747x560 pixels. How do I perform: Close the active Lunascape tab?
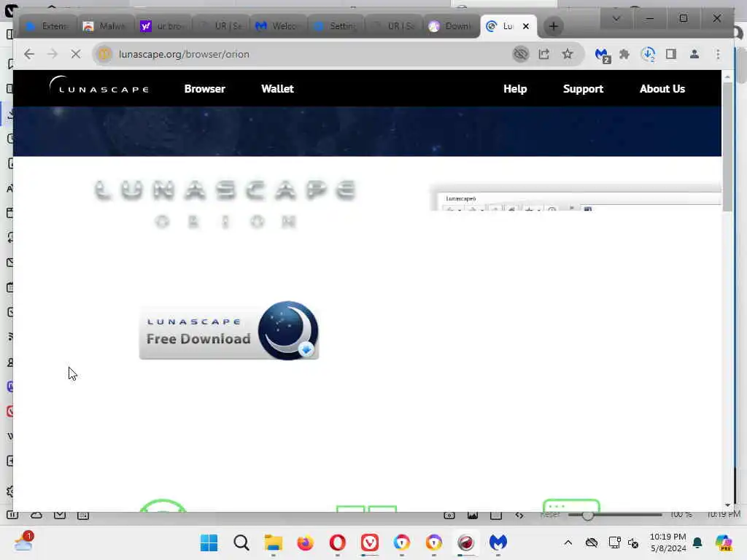pyautogui.click(x=526, y=26)
